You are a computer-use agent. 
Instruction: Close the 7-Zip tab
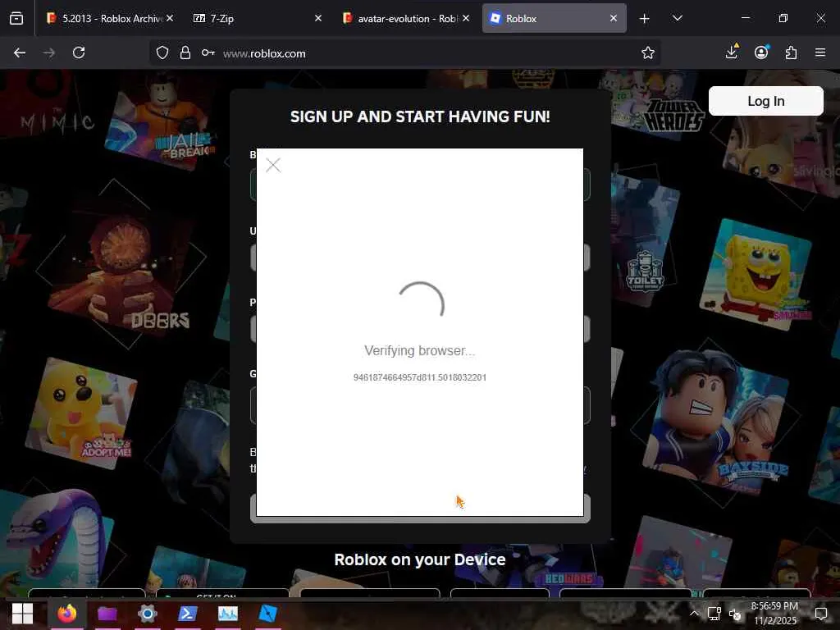(x=318, y=18)
